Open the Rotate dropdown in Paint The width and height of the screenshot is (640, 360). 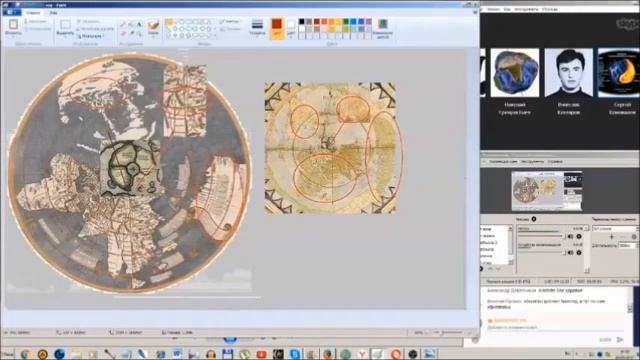pyautogui.click(x=90, y=36)
